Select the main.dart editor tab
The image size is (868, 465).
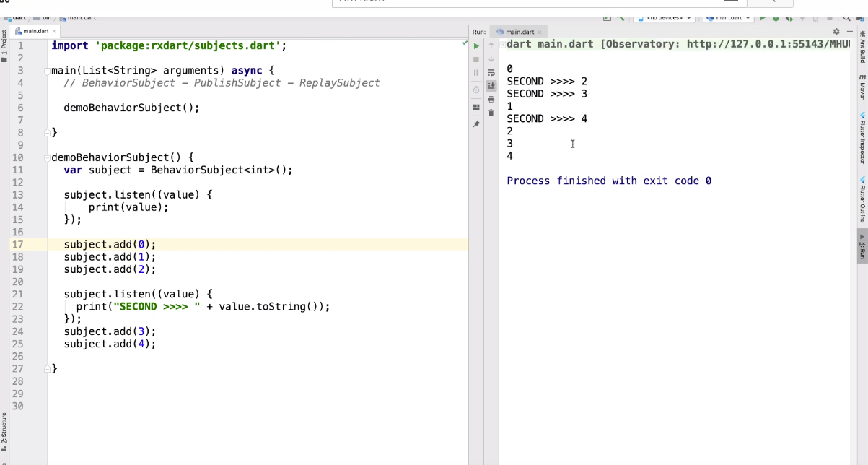click(35, 31)
